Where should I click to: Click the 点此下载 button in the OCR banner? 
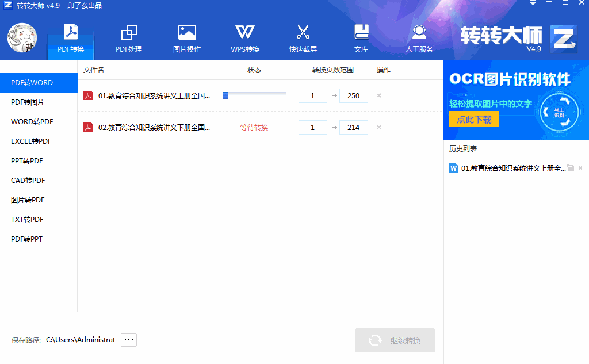474,120
